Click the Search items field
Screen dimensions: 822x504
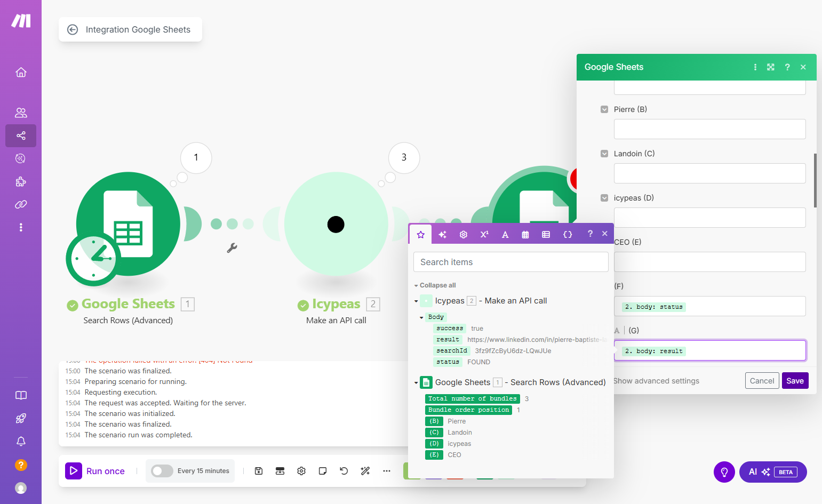(x=511, y=262)
